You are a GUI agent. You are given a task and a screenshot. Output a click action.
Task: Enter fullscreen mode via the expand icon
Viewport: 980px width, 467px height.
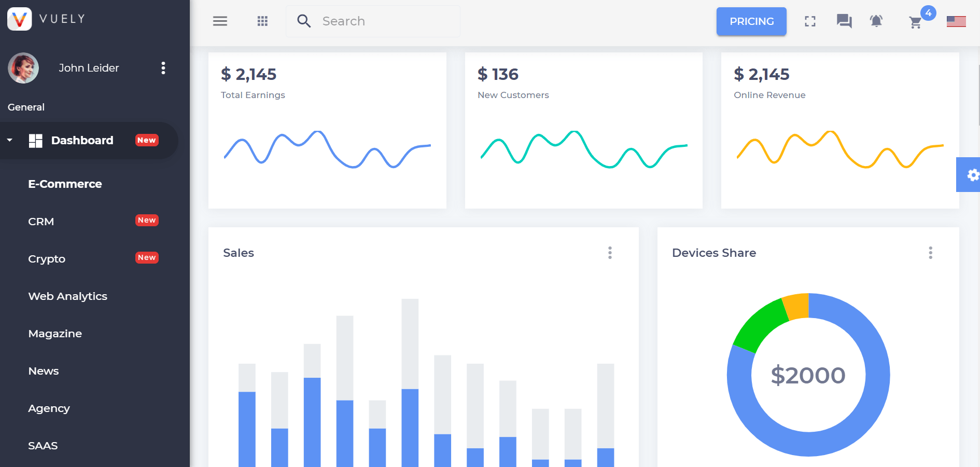point(810,21)
